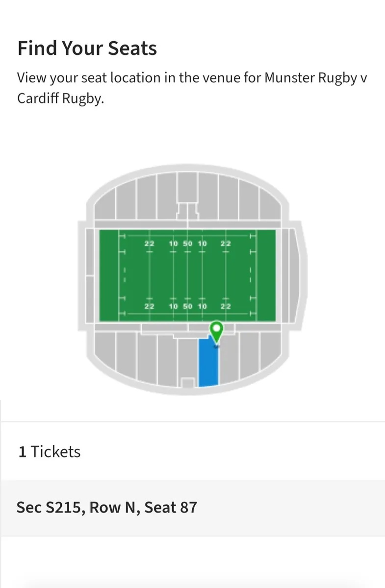Click the top 50 halfway line label
The image size is (385, 588).
point(187,244)
